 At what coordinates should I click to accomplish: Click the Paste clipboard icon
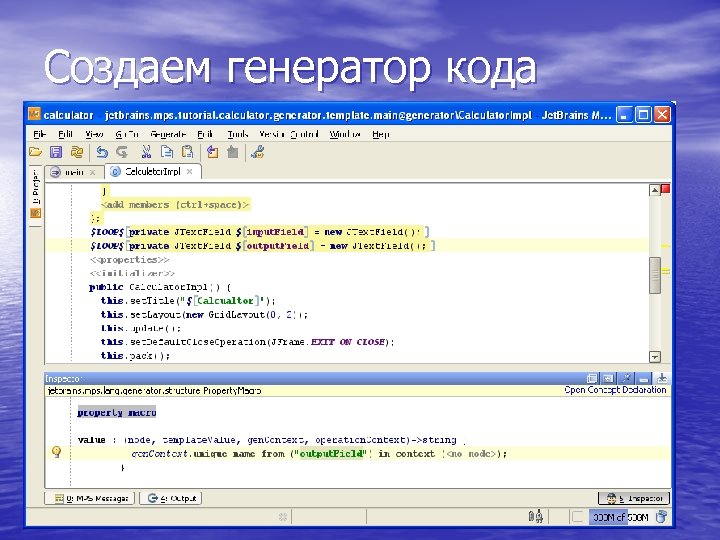(x=187, y=152)
